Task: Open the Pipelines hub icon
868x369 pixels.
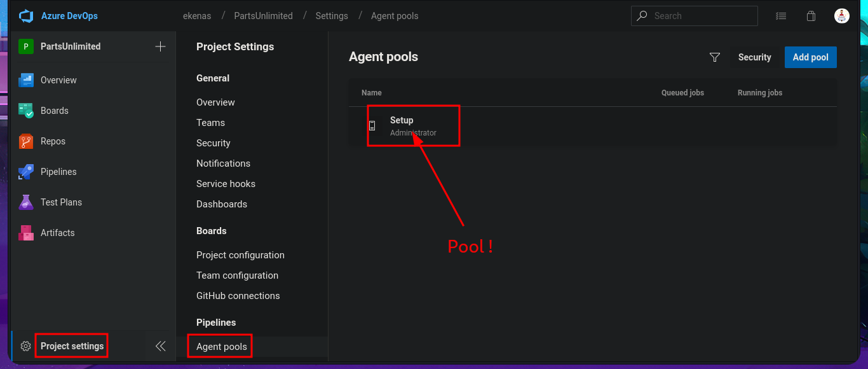Action: coord(26,172)
